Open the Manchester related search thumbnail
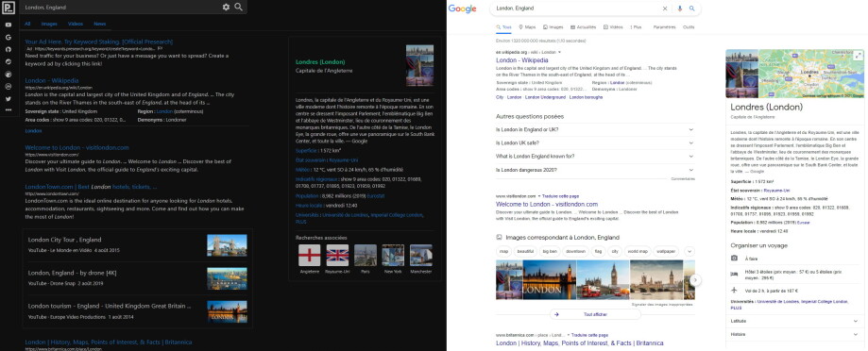 click(x=420, y=256)
